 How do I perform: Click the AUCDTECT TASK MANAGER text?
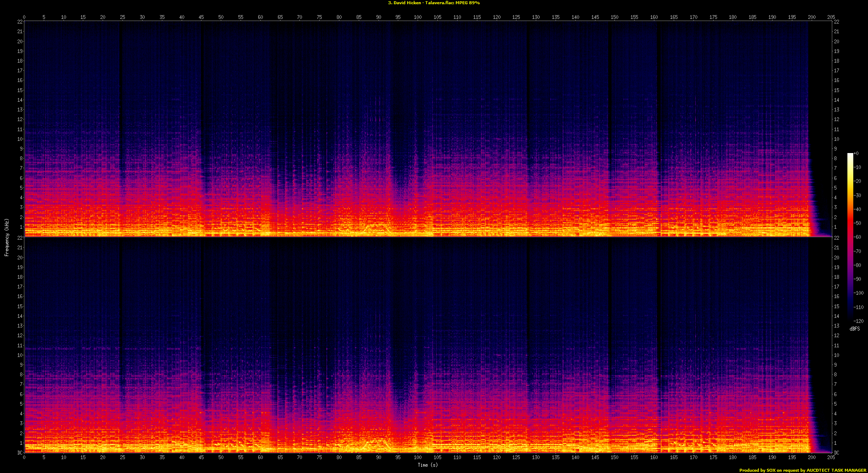pos(836,470)
